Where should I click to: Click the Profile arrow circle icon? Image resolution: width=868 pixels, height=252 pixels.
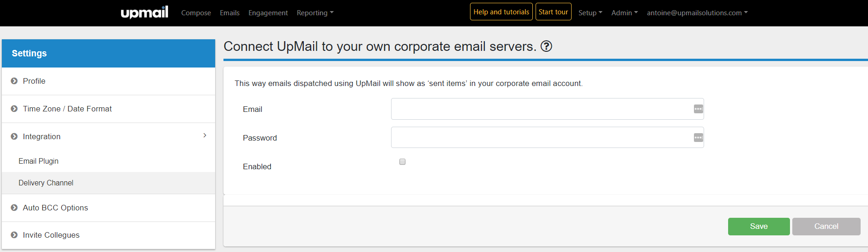click(14, 81)
